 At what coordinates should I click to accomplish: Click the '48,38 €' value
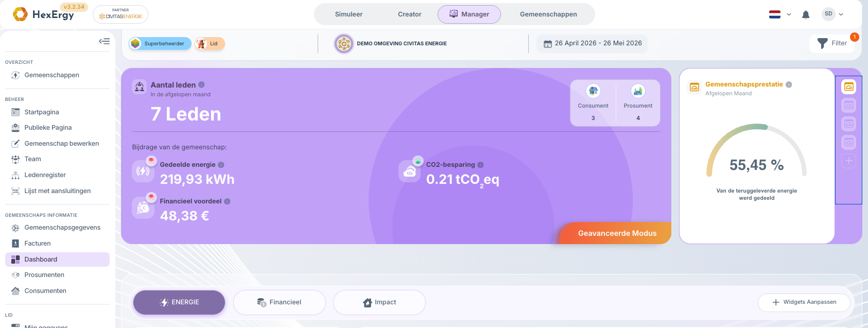[184, 216]
